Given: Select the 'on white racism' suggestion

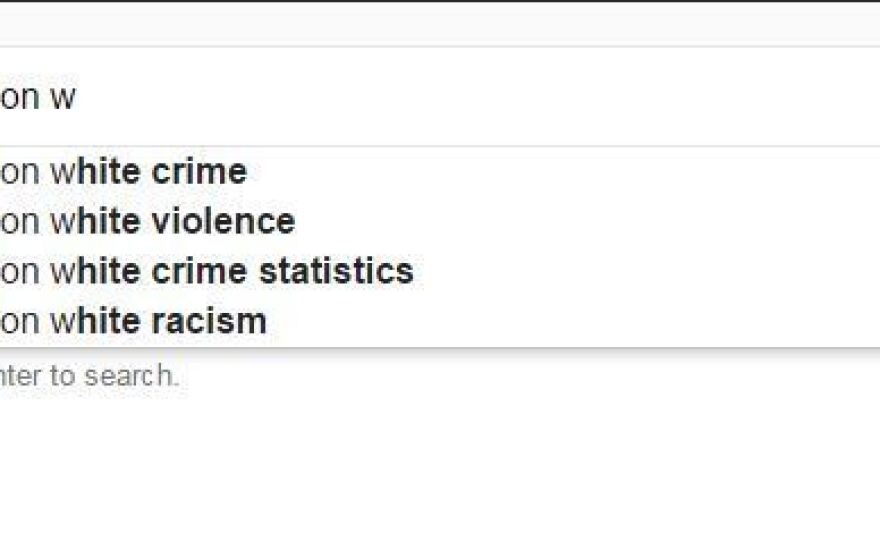Looking at the screenshot, I should 134,321.
